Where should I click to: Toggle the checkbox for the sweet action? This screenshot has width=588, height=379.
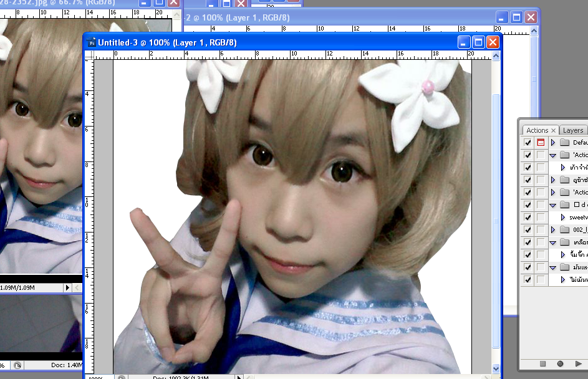pos(528,217)
